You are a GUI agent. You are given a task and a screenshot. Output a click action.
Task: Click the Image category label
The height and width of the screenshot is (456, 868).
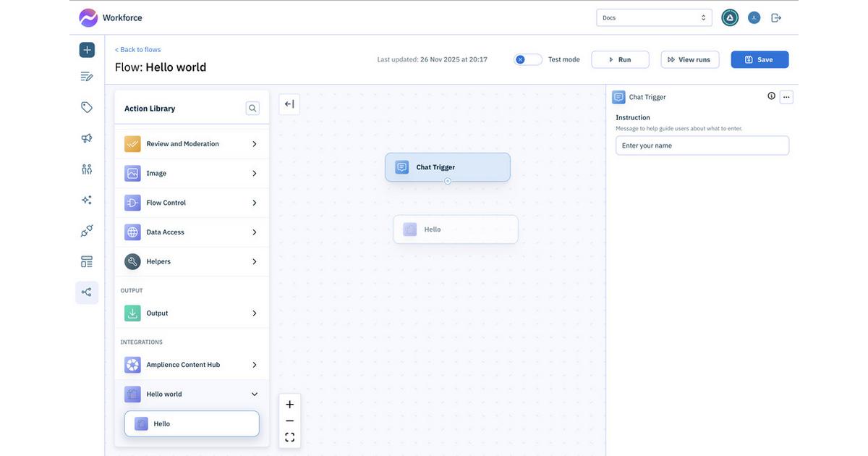point(156,174)
